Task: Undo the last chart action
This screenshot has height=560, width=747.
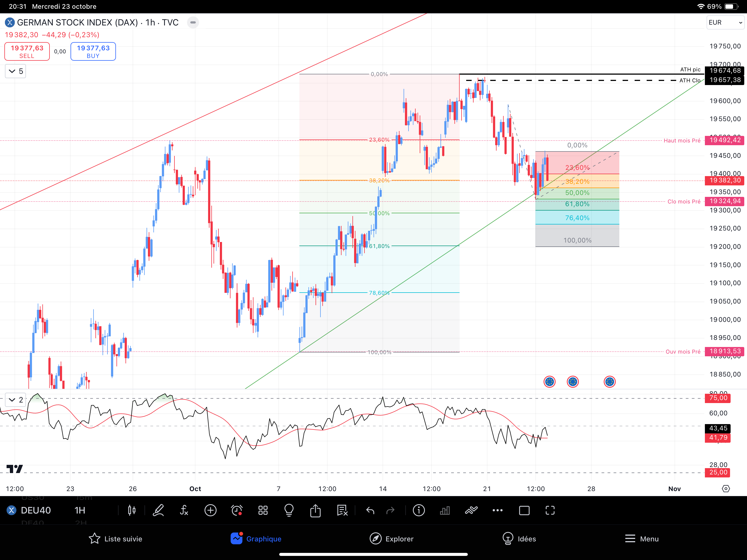Action: tap(370, 510)
